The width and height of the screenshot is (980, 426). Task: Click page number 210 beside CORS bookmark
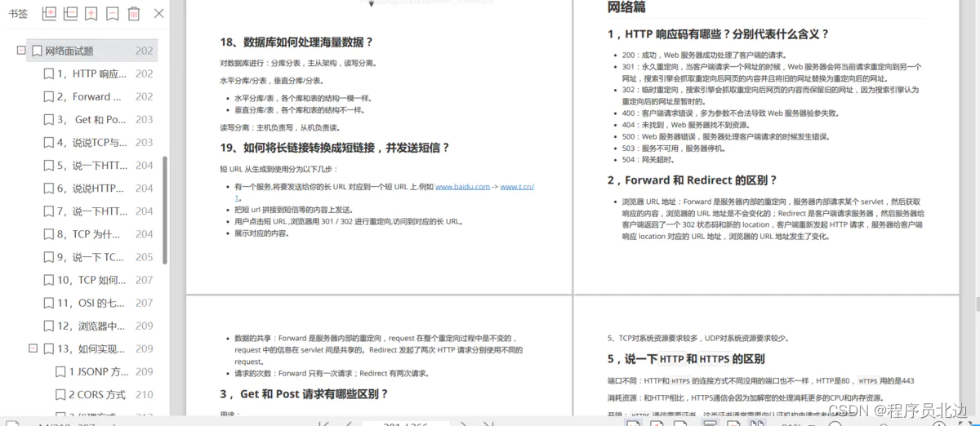(144, 394)
